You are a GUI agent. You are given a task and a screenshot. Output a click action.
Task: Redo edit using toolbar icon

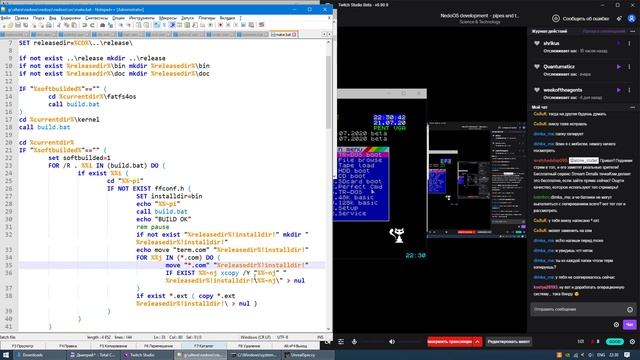tap(93, 25)
